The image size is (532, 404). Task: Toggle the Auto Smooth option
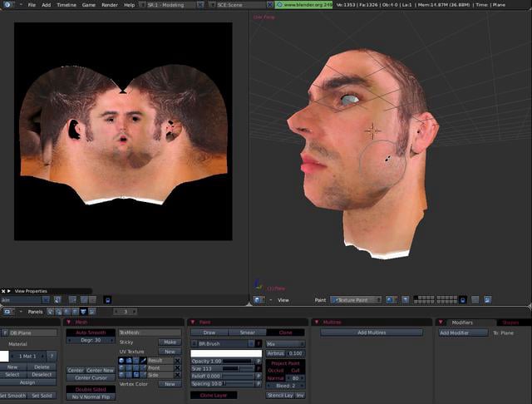[x=91, y=333]
